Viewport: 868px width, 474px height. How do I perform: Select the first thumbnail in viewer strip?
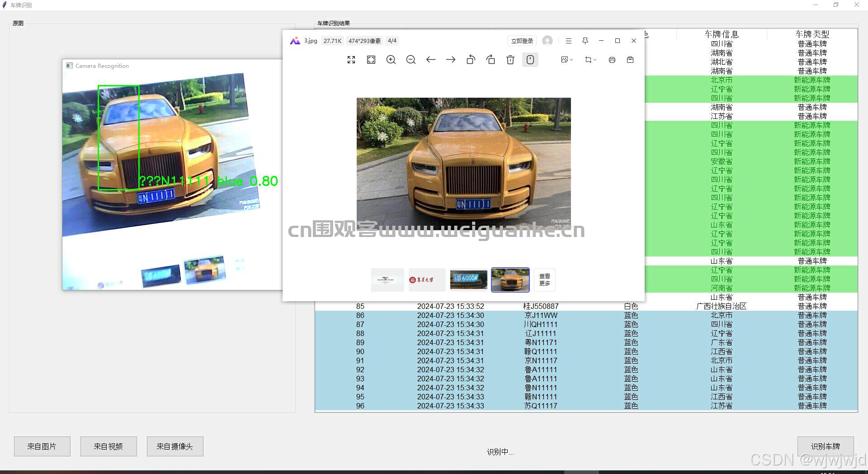pos(387,280)
